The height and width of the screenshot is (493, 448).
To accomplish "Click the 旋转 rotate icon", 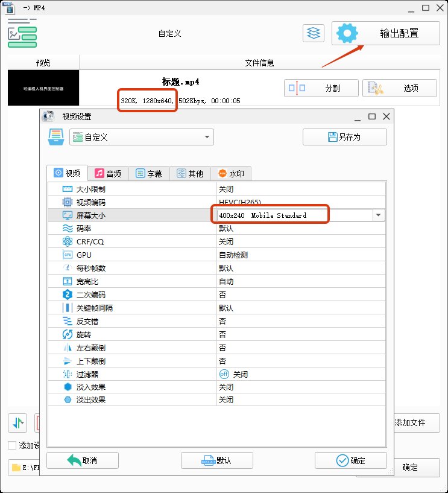I will pos(68,334).
